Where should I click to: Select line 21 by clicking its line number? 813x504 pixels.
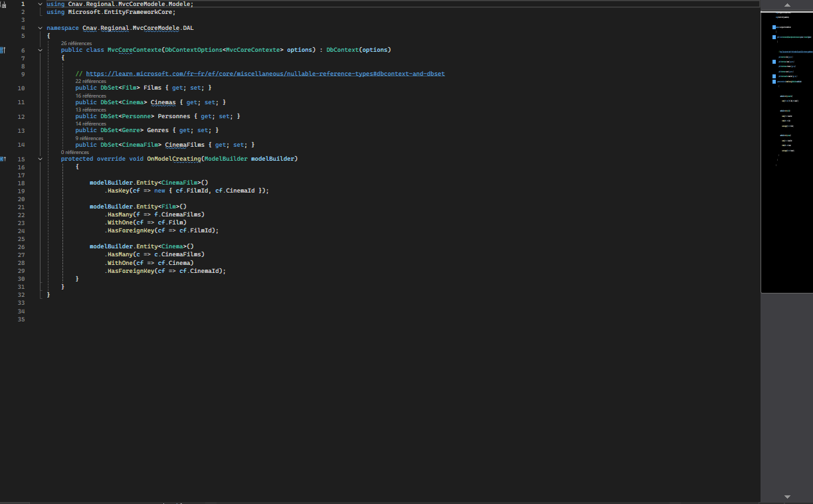pyautogui.click(x=21, y=206)
